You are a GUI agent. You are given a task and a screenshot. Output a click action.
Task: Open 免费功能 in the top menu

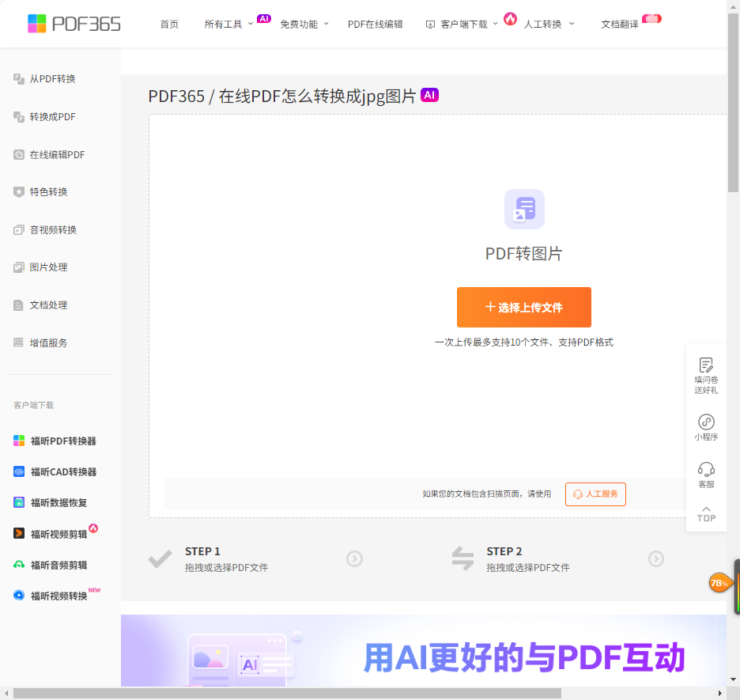pyautogui.click(x=299, y=24)
